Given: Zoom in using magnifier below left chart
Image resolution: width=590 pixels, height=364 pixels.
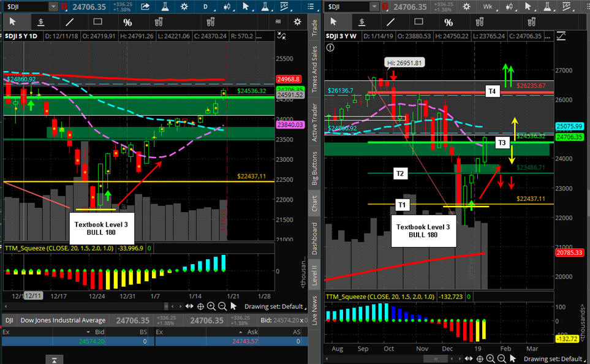Looking at the screenshot, I should coord(210,306).
